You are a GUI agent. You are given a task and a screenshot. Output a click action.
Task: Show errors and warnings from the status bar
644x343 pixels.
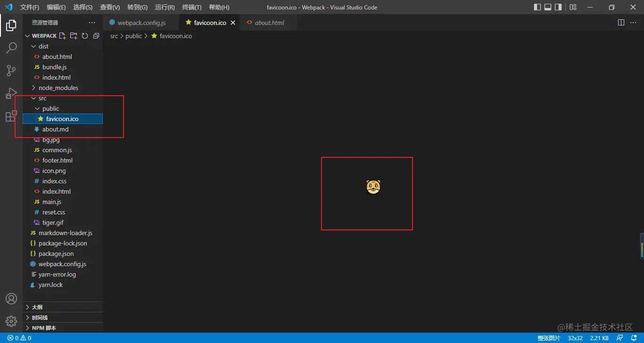19,338
